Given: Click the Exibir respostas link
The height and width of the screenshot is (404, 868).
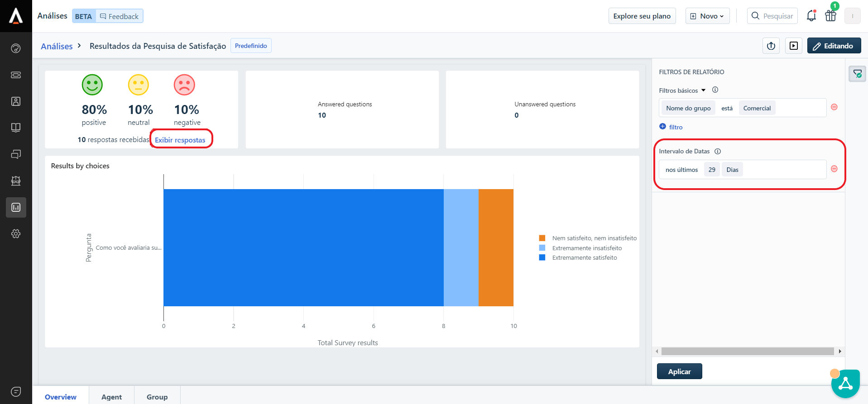Looking at the screenshot, I should [180, 140].
